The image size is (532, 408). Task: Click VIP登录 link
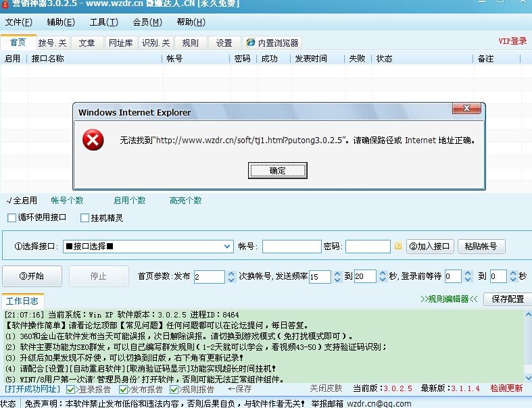pyautogui.click(x=512, y=41)
